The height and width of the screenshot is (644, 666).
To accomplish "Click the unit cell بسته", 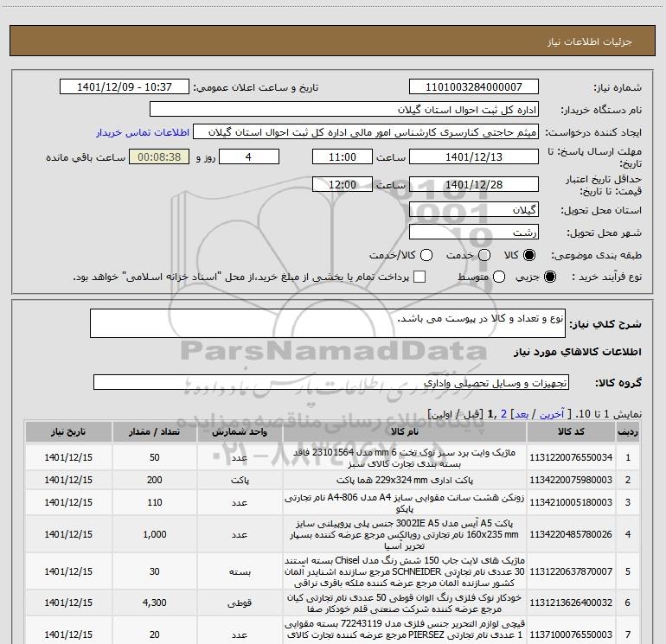I will 240,571.
